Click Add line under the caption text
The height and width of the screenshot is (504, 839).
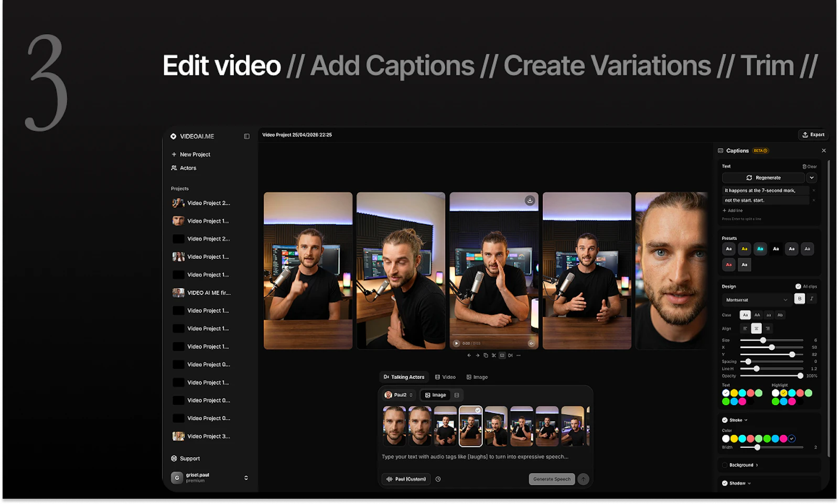click(x=733, y=210)
